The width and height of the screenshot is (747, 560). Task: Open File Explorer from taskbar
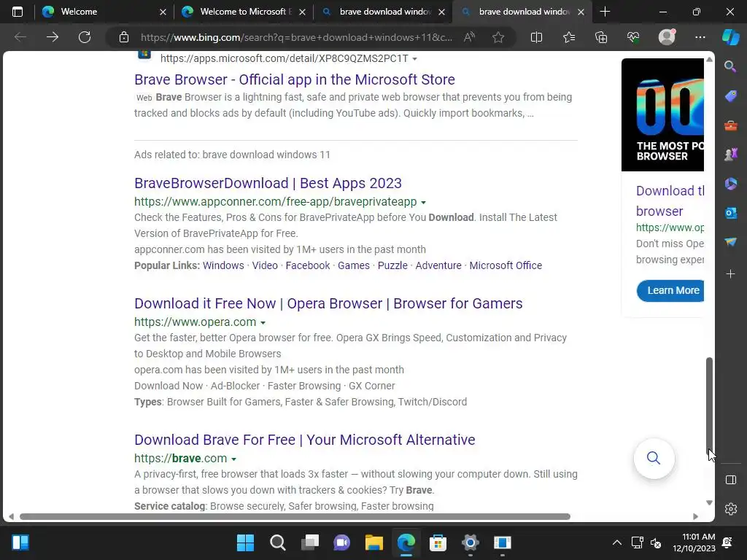374,542
